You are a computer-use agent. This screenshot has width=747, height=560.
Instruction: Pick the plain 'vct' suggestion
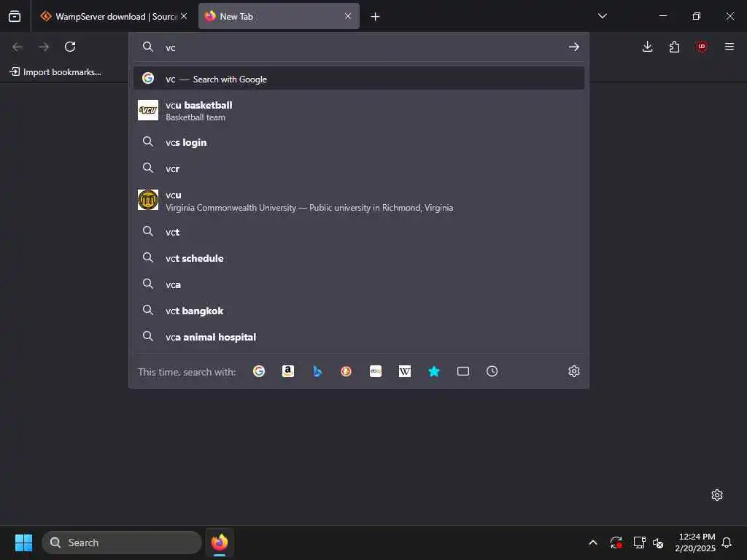point(359,231)
